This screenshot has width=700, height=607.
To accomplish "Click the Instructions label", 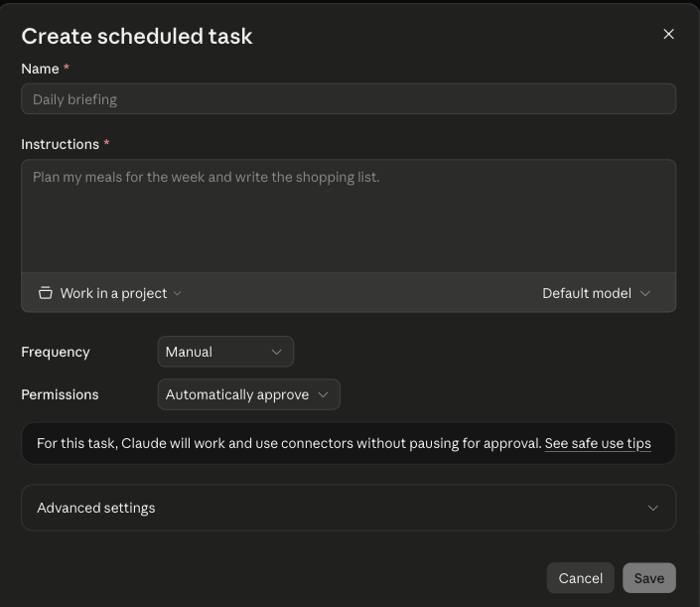I will coord(60,144).
